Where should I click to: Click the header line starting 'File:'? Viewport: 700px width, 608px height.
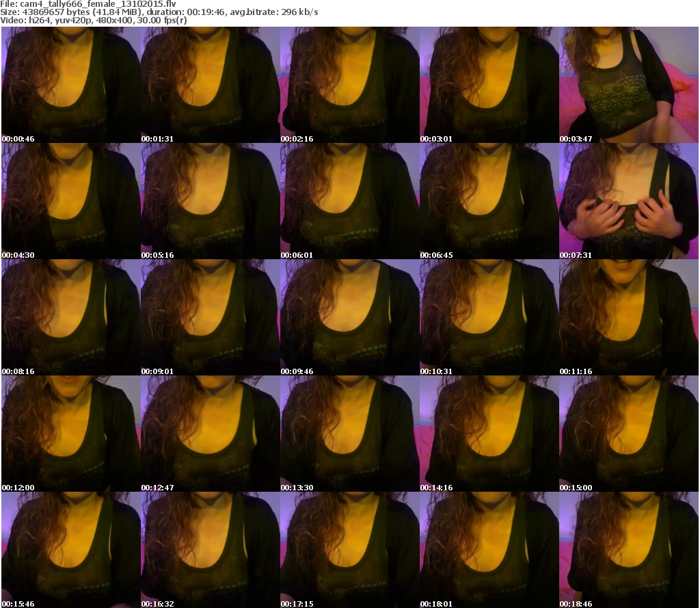(x=88, y=4)
